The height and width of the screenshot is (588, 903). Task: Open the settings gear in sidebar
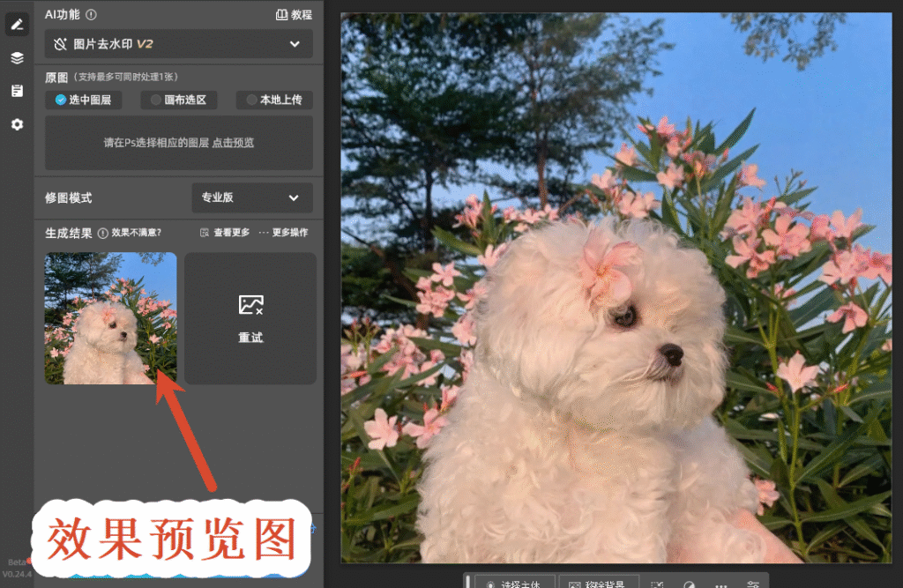(17, 123)
